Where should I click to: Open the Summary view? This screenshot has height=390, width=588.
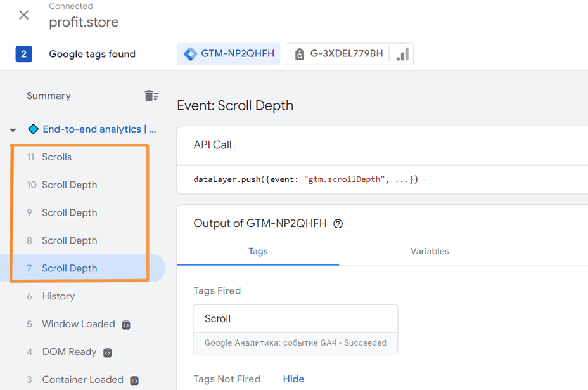point(49,96)
